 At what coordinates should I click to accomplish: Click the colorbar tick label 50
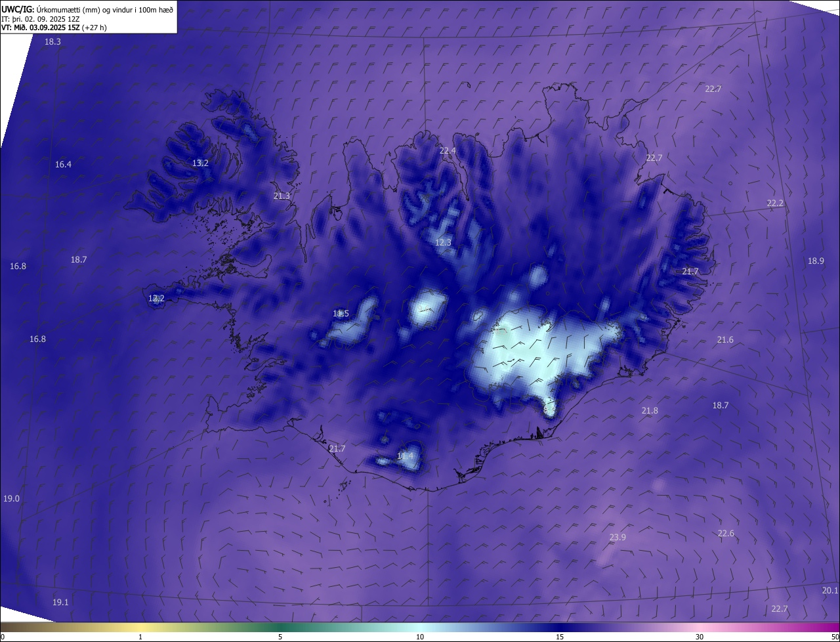pos(835,637)
